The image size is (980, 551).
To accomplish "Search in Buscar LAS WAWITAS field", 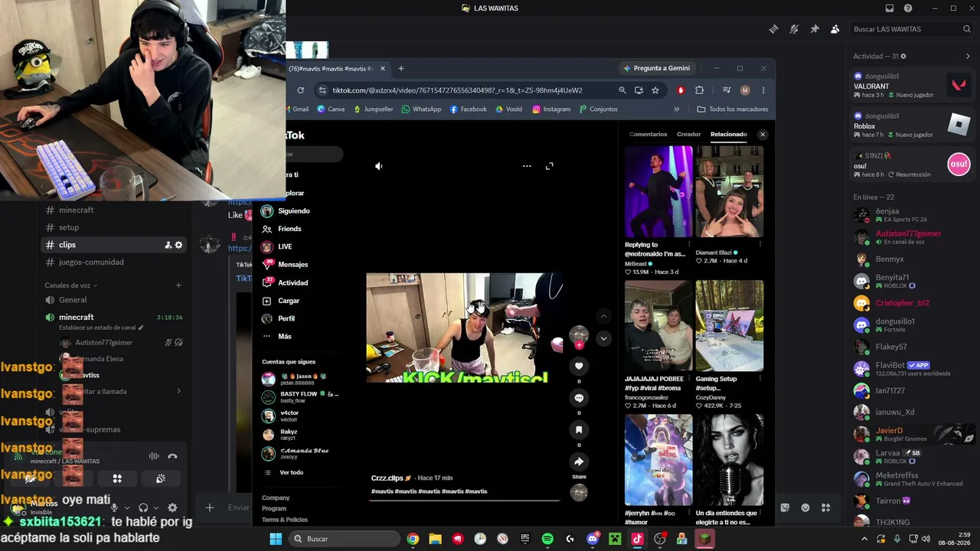I will [x=910, y=29].
